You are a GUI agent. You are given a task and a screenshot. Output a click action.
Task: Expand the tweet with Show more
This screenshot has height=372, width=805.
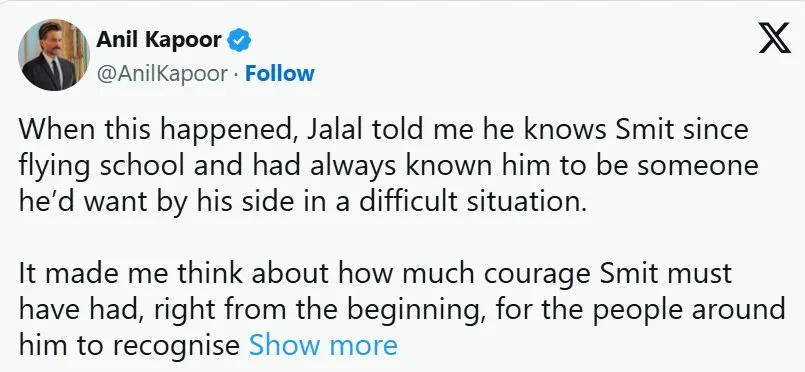[x=323, y=345]
